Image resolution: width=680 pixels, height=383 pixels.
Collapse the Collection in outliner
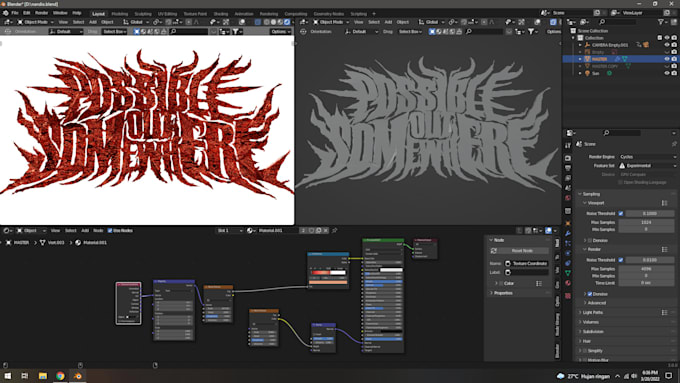coord(573,38)
